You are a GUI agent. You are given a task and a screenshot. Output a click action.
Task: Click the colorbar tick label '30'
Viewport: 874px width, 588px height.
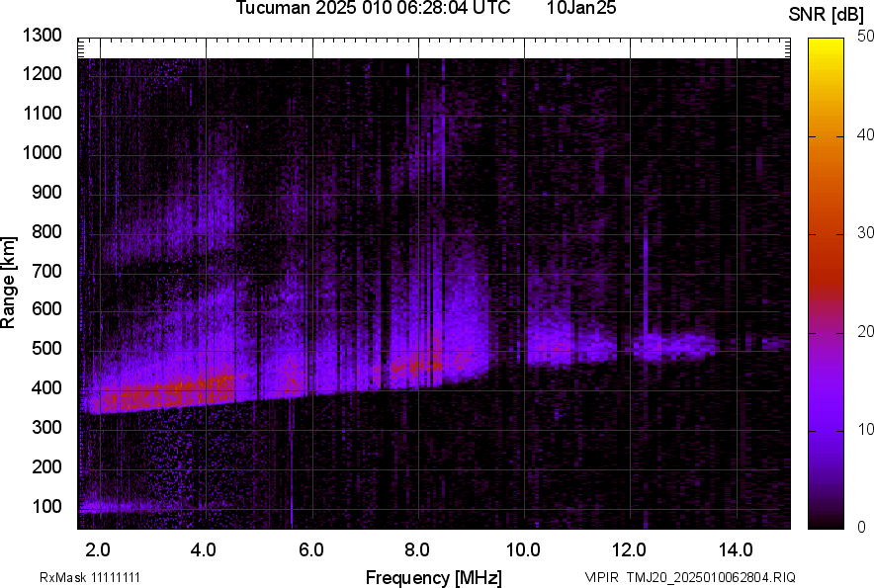pos(866,233)
